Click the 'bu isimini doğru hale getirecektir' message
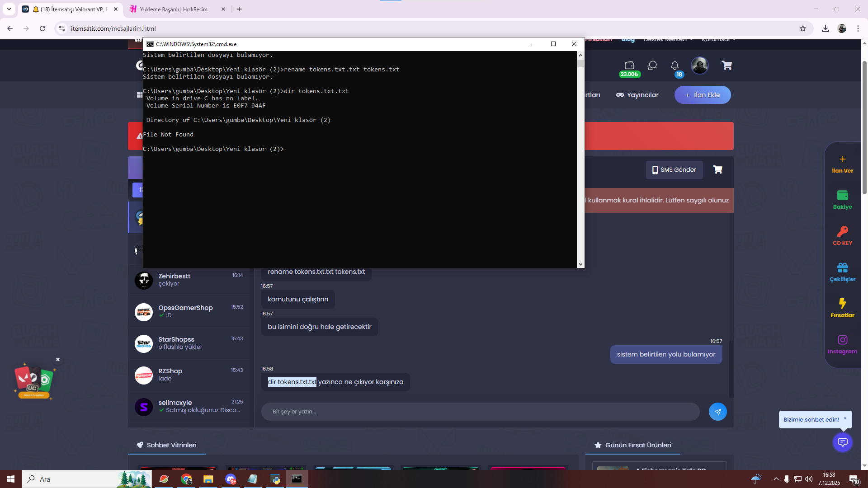The image size is (868, 488). pyautogui.click(x=320, y=327)
